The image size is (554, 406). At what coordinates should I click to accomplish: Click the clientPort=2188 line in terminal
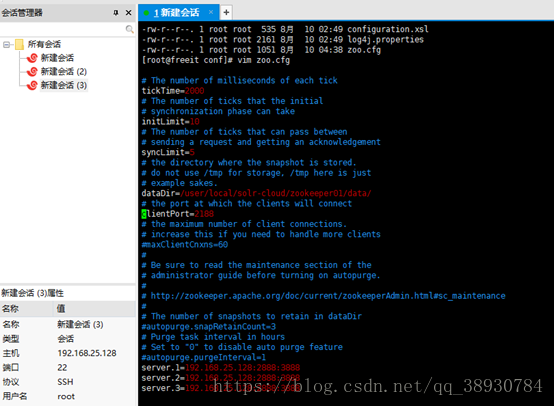coord(178,214)
